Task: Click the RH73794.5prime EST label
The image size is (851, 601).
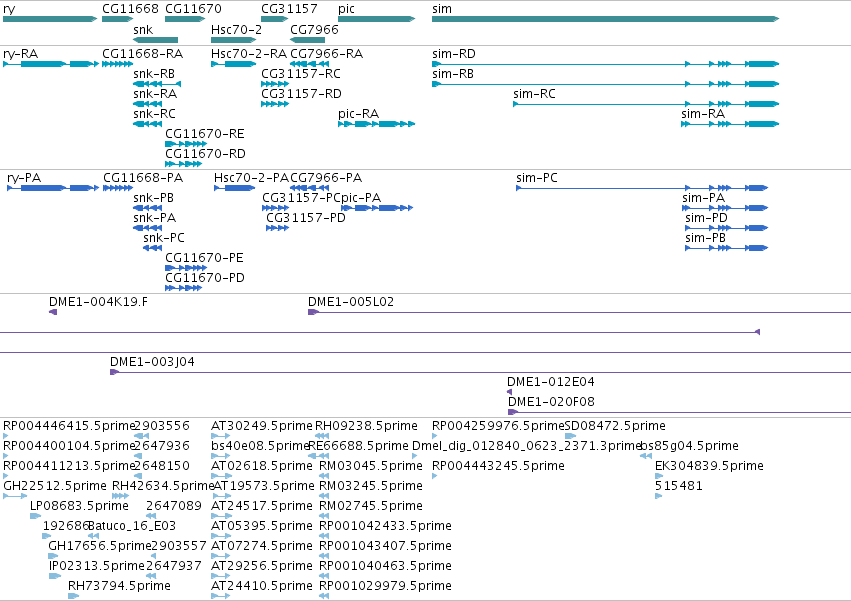Action: (119, 586)
